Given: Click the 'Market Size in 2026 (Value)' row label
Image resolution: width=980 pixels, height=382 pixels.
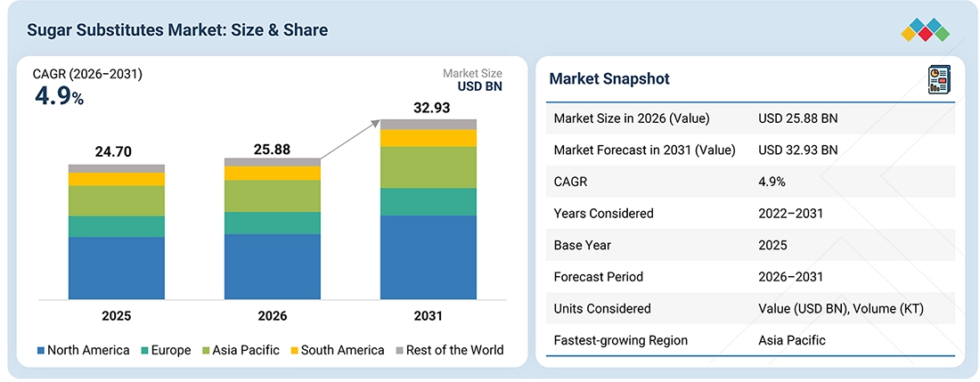Looking at the screenshot, I should tap(632, 118).
